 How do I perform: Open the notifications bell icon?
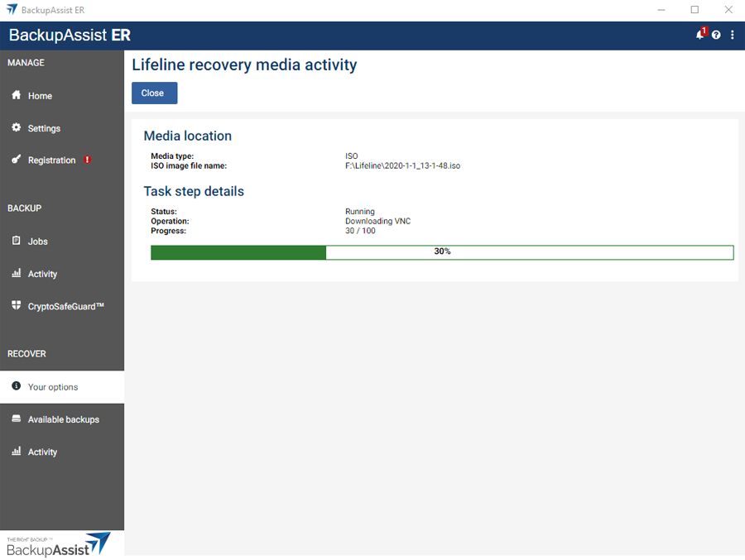[x=701, y=34]
